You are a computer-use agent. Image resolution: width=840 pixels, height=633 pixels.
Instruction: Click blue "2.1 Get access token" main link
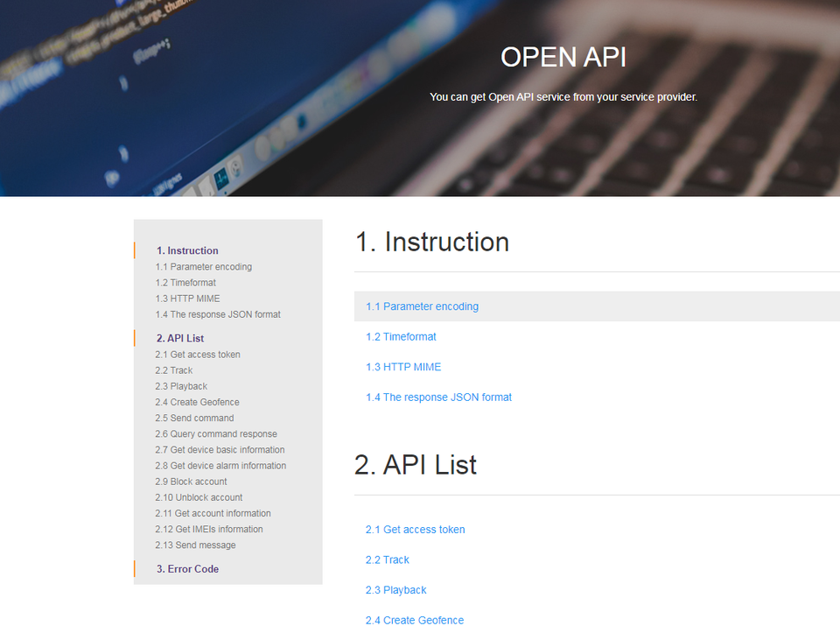pyautogui.click(x=415, y=530)
